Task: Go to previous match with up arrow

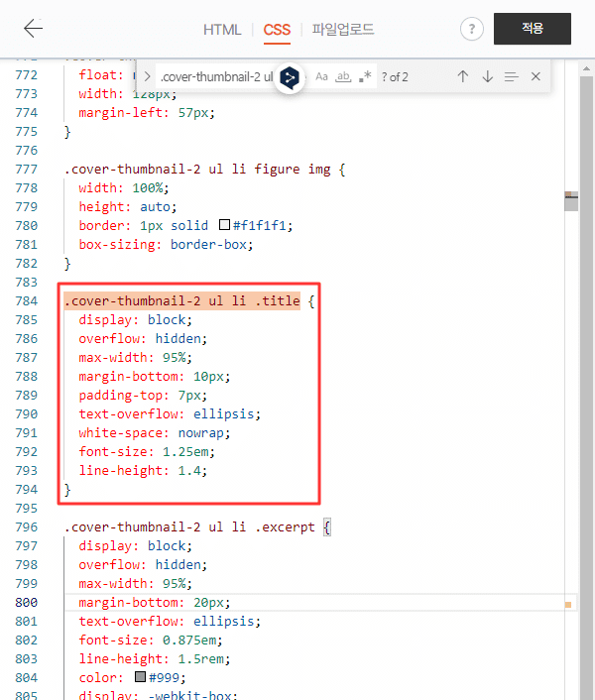Action: (x=463, y=76)
